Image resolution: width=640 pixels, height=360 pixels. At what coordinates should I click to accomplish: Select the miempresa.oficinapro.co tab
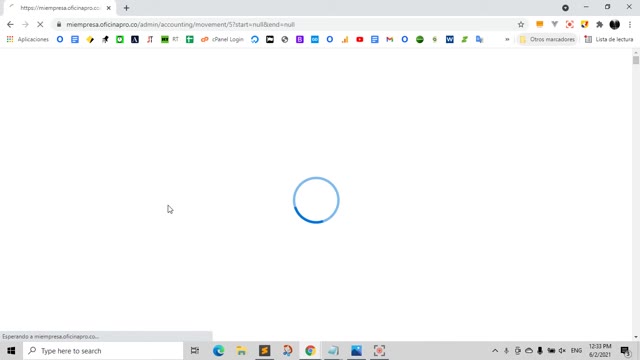pos(60,8)
